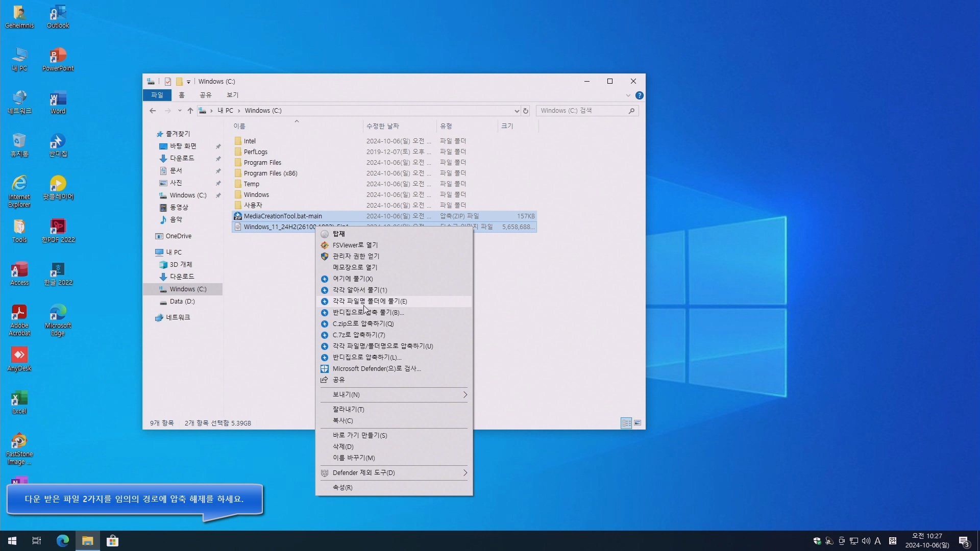Select Data (D:) in navigation pane

tap(182, 302)
